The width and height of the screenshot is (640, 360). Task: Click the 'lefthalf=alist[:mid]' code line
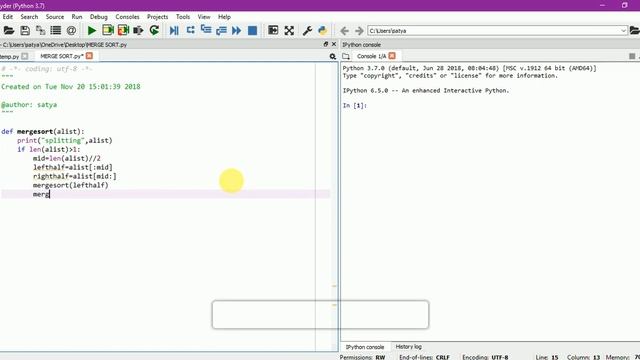coord(73,167)
